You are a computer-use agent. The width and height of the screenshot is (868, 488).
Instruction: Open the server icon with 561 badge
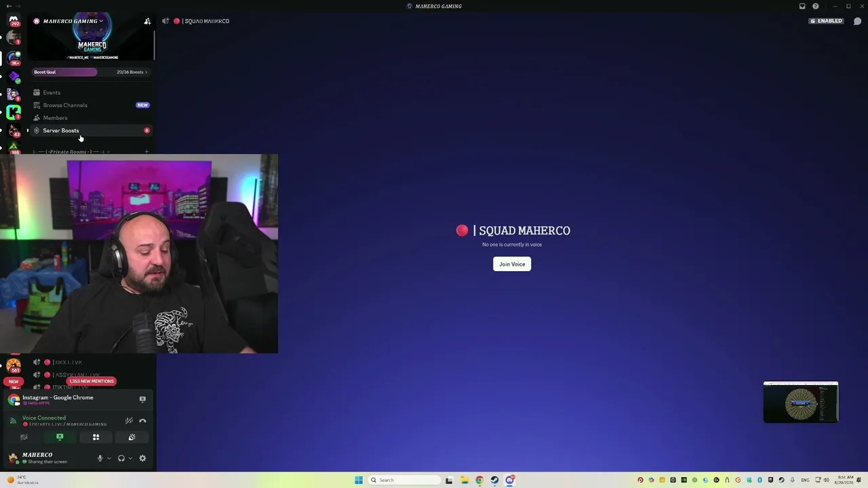14,365
